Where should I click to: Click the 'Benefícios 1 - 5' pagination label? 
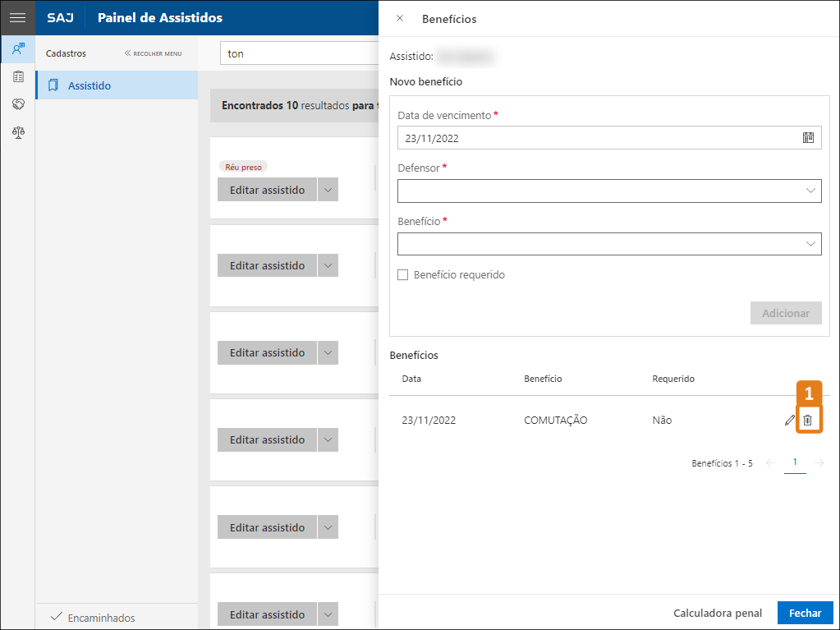(722, 463)
